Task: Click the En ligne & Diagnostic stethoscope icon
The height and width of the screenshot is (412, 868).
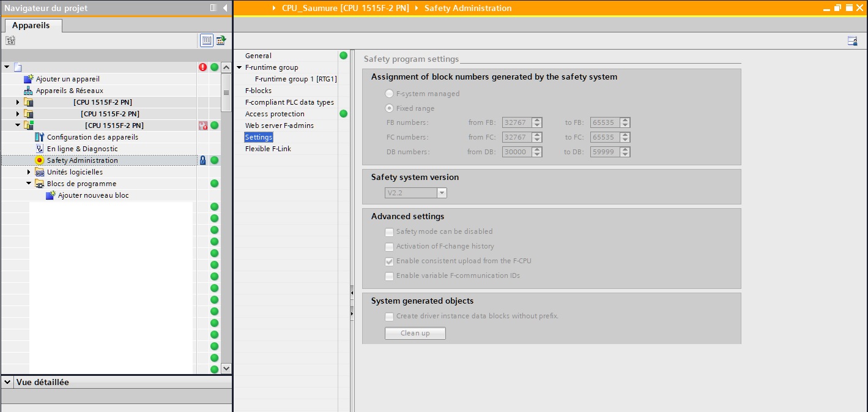Action: click(40, 149)
